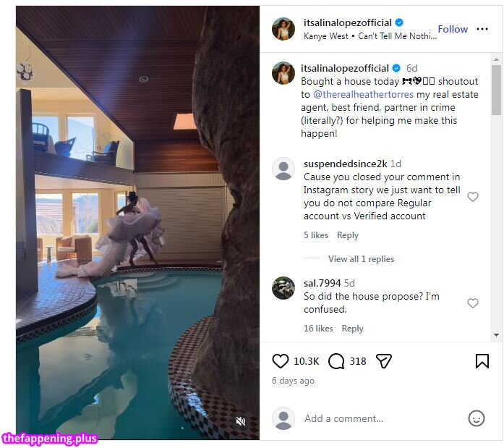This screenshot has width=504, height=448.
Task: View the 16 likes on sal.7994's comment
Action: [x=318, y=329]
